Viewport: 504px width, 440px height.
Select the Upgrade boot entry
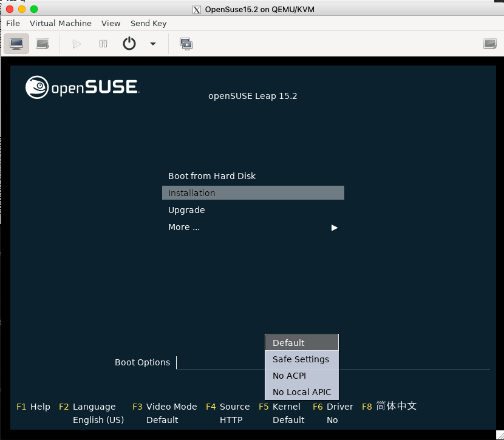click(253, 210)
